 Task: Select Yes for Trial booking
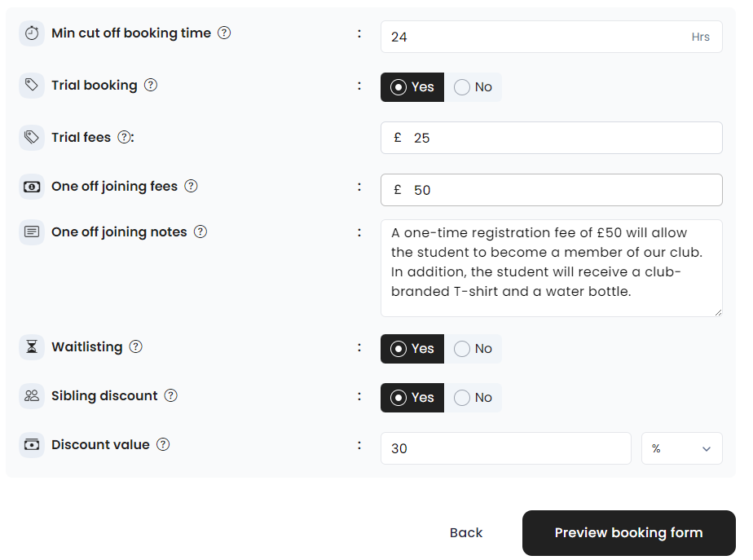[412, 87]
